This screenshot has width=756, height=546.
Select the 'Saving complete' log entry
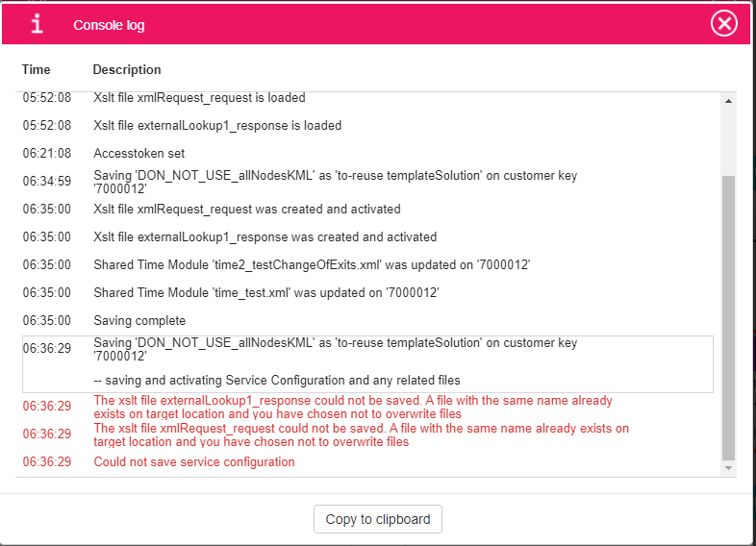pyautogui.click(x=139, y=320)
